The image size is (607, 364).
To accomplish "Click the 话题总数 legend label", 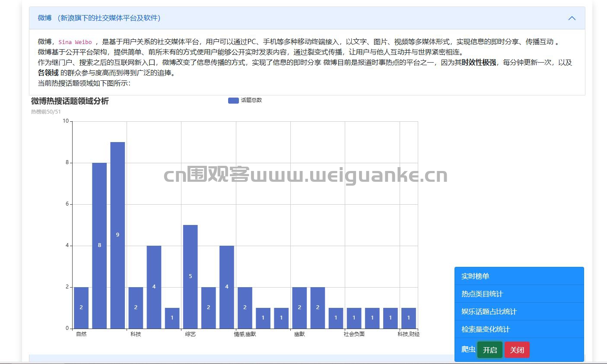I will coord(251,100).
